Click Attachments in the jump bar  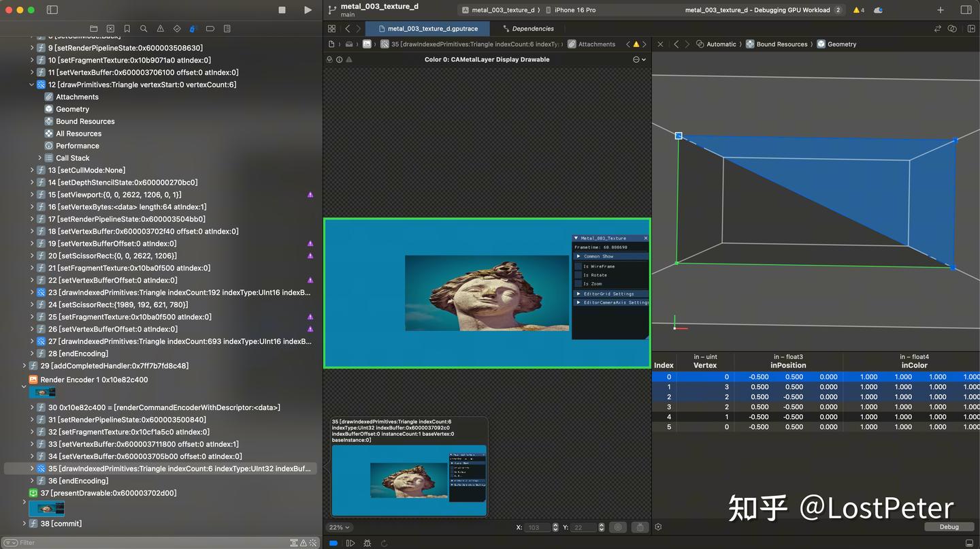(591, 44)
